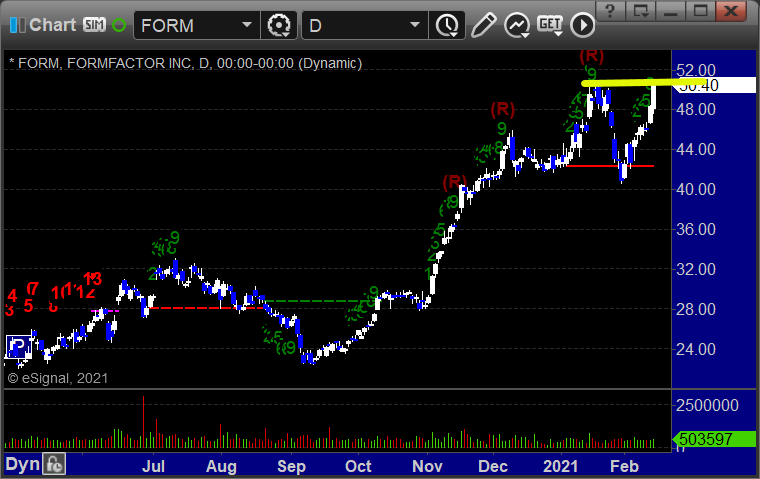Open the GET studies menu
The image size is (760, 479).
(550, 25)
